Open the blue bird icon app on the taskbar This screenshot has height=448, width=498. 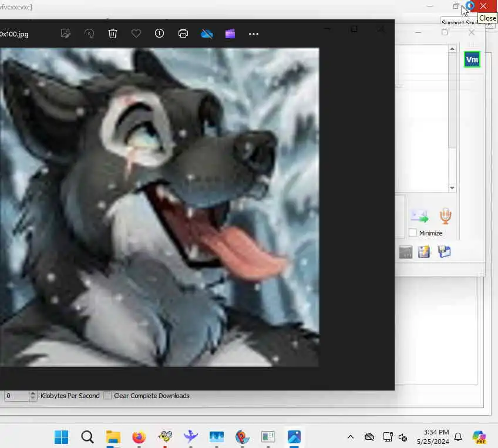click(190, 437)
